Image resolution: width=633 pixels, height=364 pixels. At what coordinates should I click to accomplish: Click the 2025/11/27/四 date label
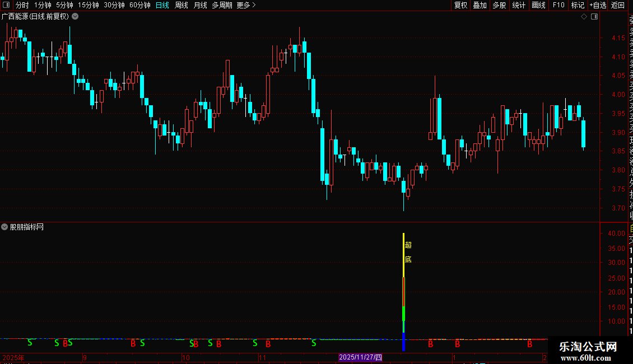tap(360, 357)
